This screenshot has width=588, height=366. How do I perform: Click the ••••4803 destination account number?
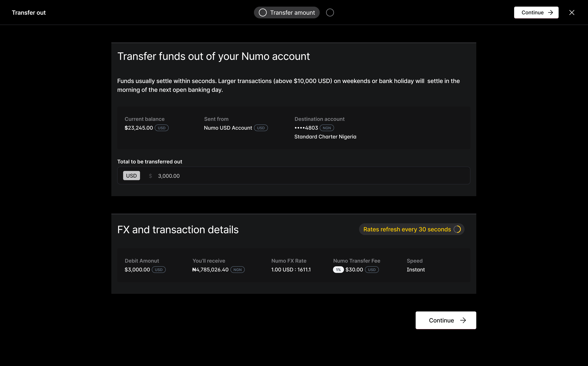point(306,128)
